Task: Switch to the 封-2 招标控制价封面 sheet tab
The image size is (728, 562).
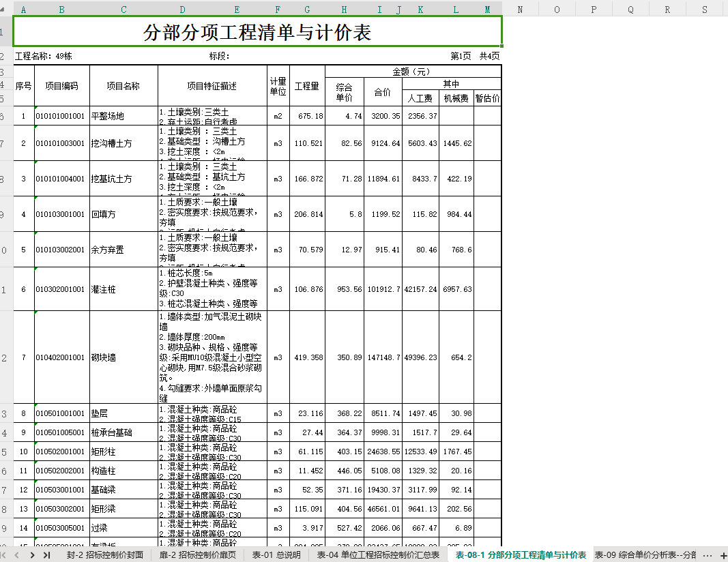Action: (x=105, y=555)
